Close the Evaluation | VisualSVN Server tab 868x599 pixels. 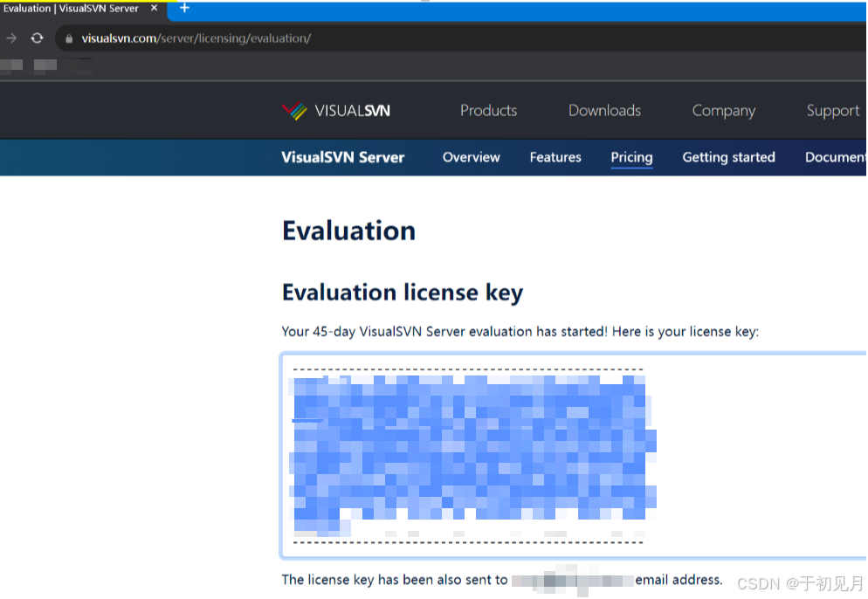155,9
